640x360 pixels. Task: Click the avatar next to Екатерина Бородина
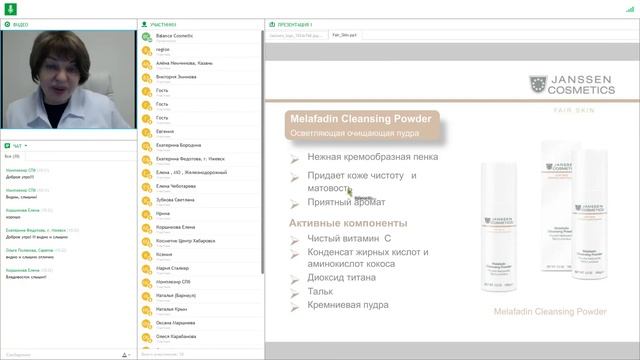click(147, 147)
